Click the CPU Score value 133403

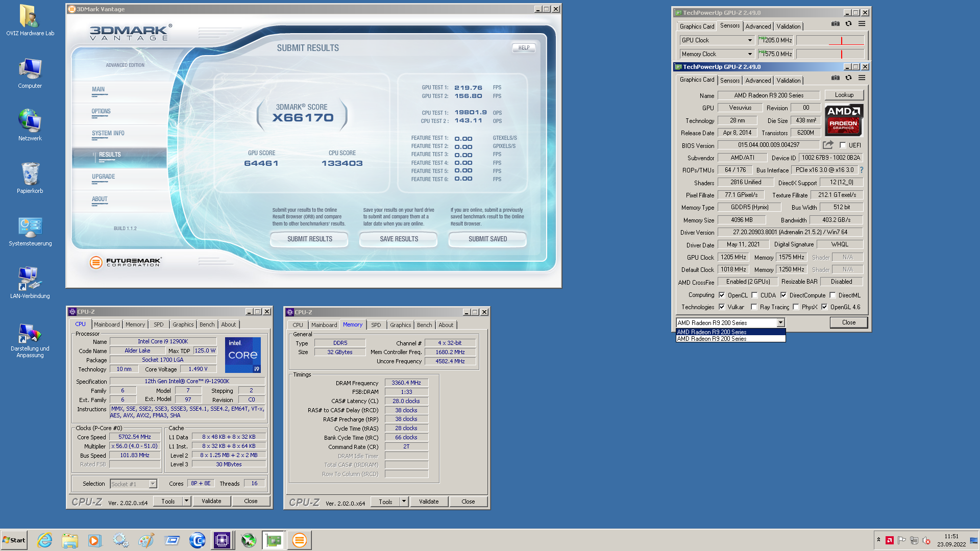tap(342, 163)
